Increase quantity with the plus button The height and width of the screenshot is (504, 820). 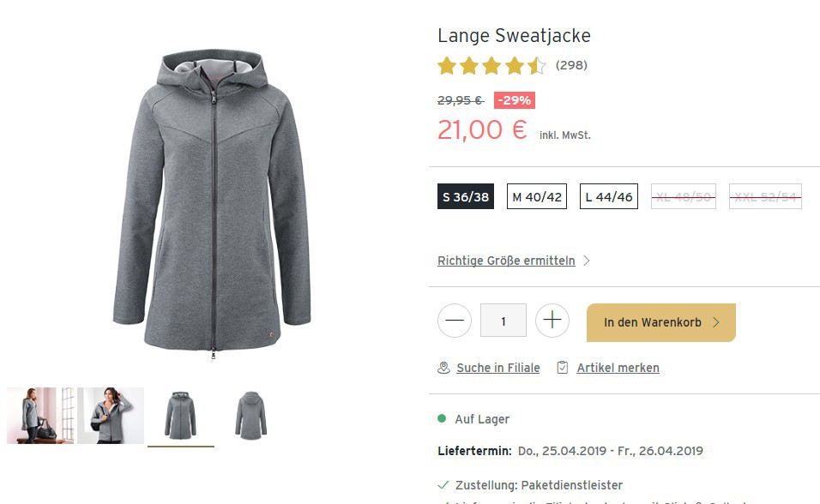(552, 321)
